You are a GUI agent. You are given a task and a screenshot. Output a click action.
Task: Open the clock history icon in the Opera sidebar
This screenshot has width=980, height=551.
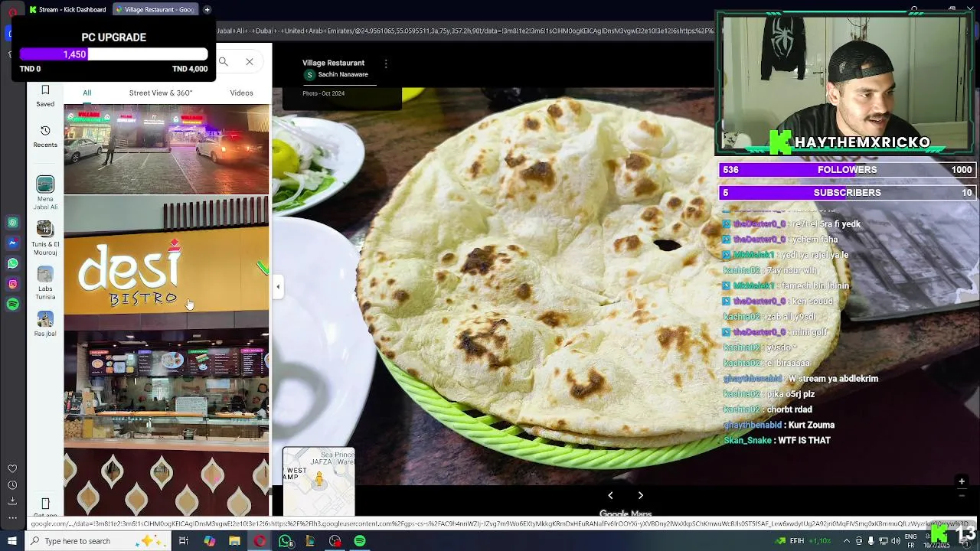pos(12,485)
